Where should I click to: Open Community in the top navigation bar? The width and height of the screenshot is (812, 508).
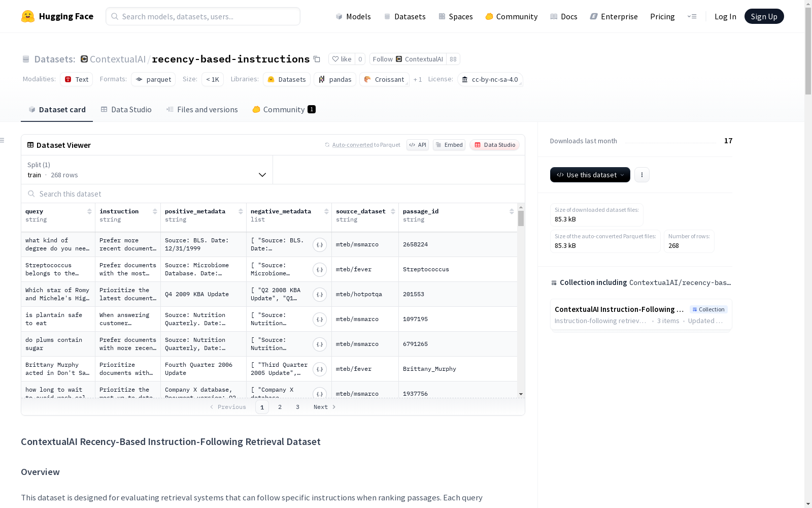coord(511,16)
